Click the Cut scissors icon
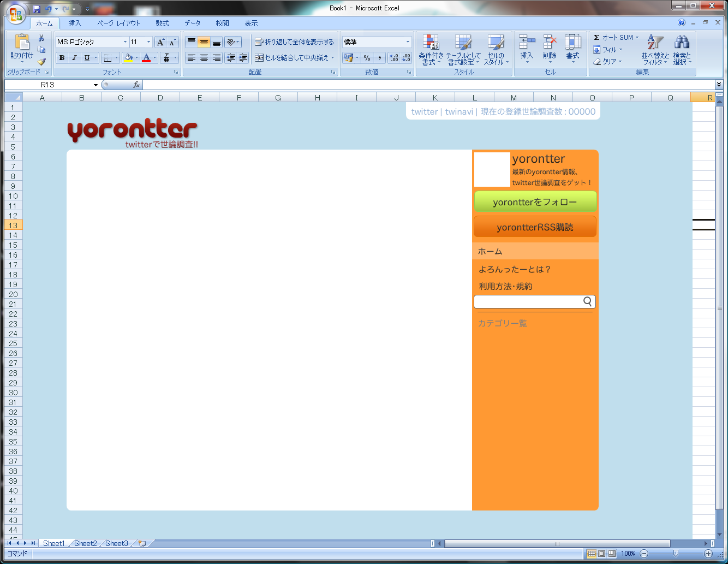Viewport: 728px width, 564px height. [x=41, y=38]
